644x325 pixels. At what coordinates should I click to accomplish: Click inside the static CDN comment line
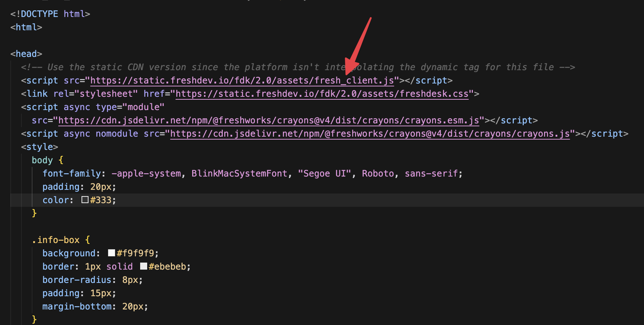click(x=258, y=67)
